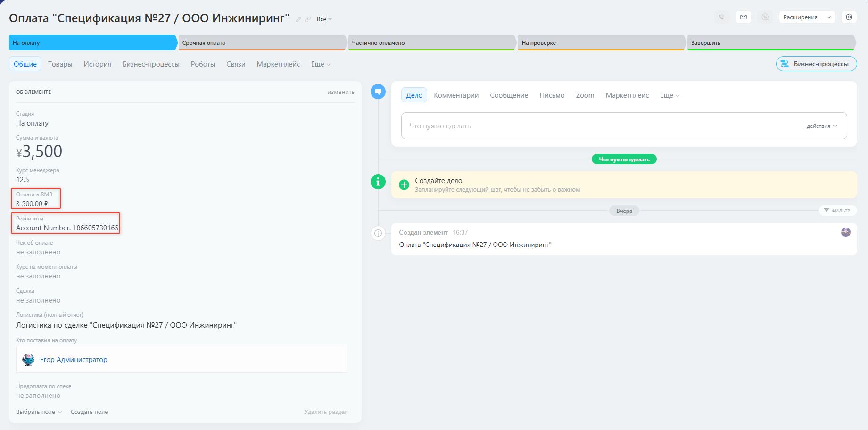868x430 pixels.
Task: Click the blue comment icon on timeline
Action: tap(378, 91)
